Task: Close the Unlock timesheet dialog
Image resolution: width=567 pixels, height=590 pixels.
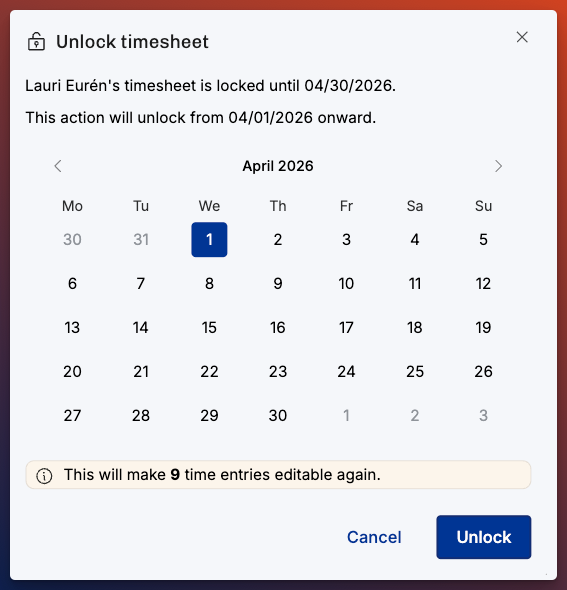Action: [x=522, y=37]
